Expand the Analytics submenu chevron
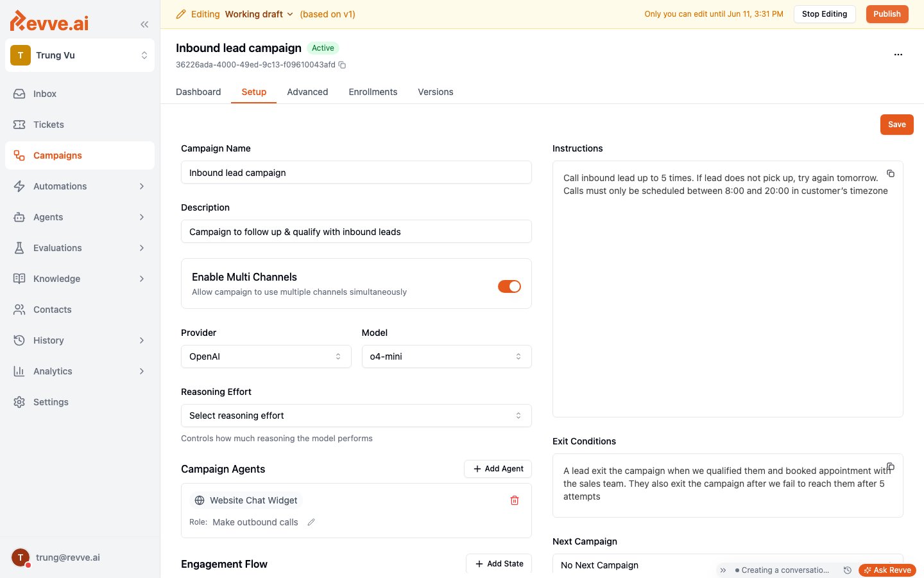924x578 pixels. [142, 371]
